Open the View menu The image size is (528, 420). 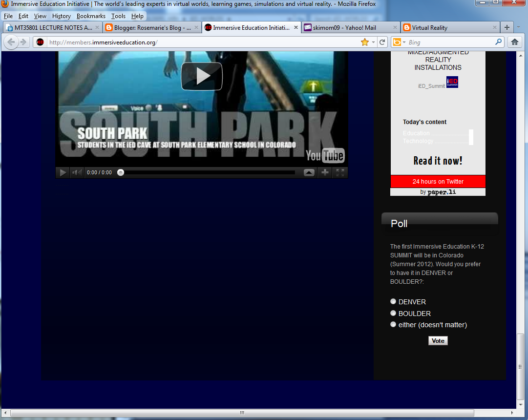point(40,16)
